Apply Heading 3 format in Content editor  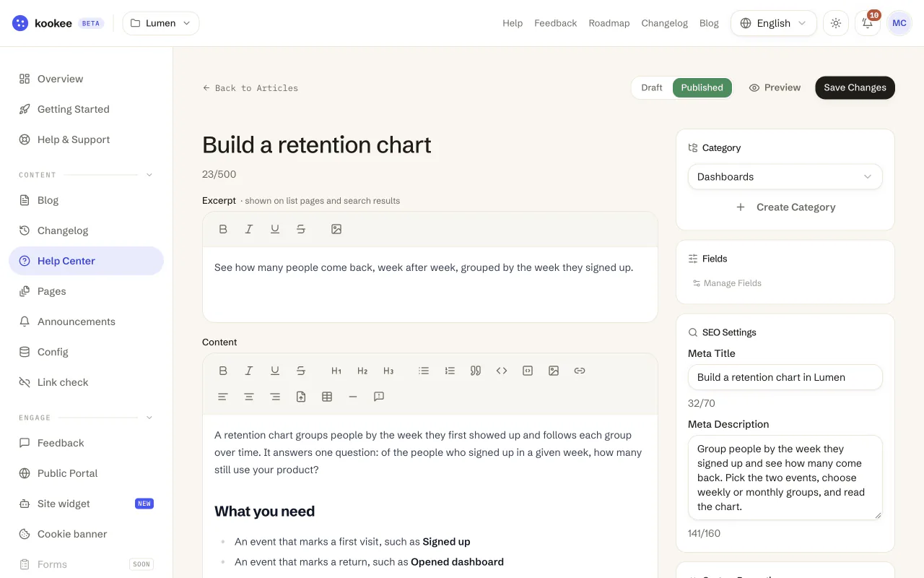coord(388,371)
